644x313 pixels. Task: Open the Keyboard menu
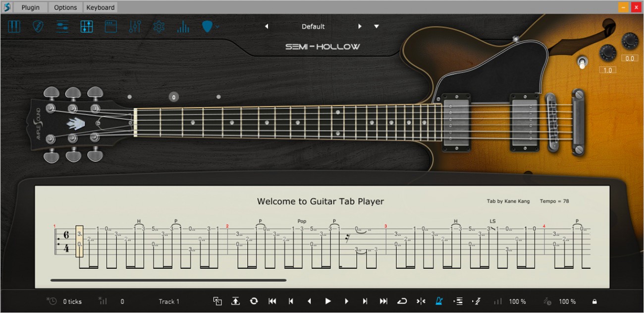[x=100, y=7]
